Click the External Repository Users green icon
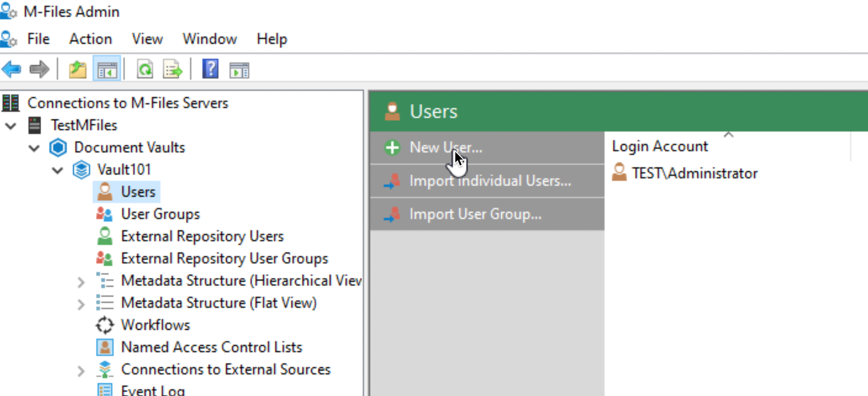Viewport: 868px width, 396px height. (105, 236)
